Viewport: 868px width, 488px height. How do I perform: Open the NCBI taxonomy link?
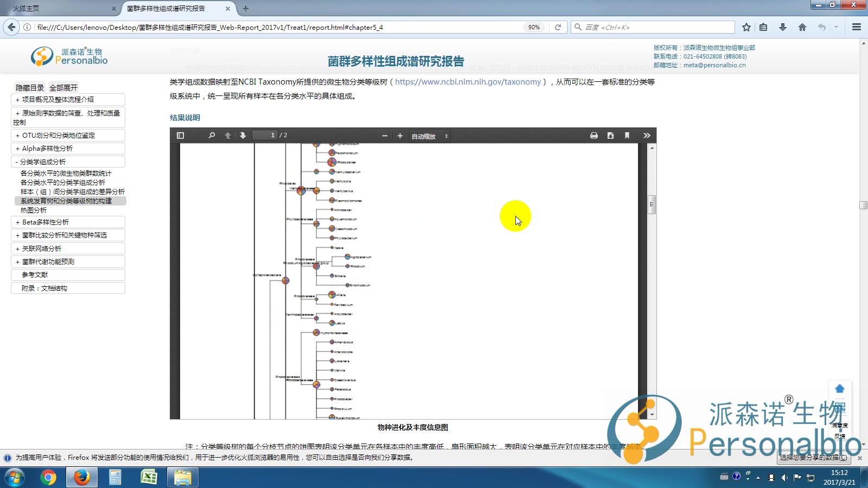468,82
